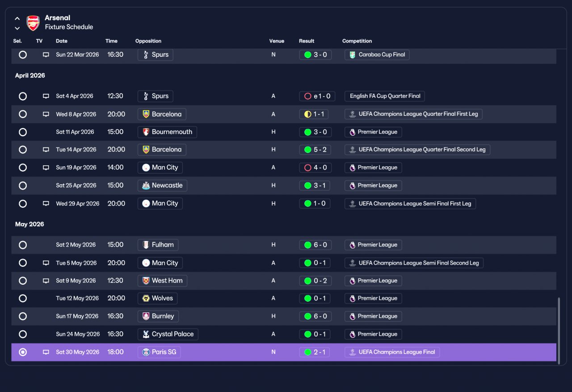Click TV icon for Spurs 22 Mar match

[x=46, y=55]
